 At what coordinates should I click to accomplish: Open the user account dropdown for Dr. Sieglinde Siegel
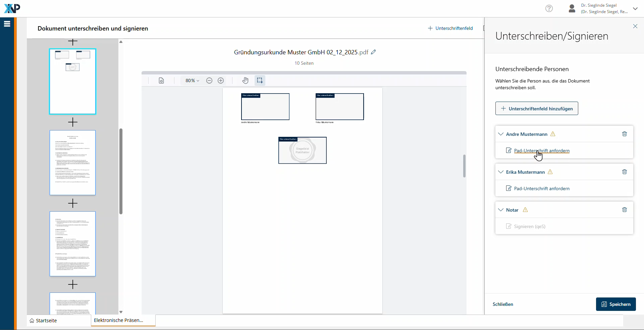(635, 9)
